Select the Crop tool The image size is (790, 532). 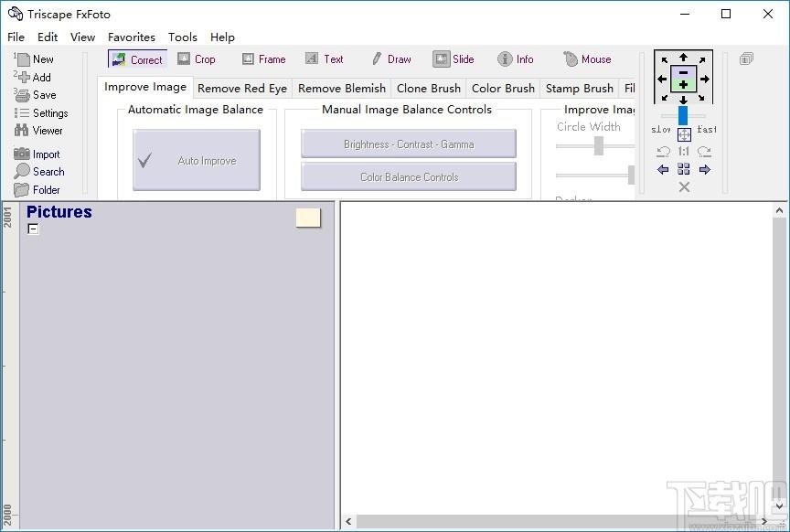pyautogui.click(x=197, y=59)
